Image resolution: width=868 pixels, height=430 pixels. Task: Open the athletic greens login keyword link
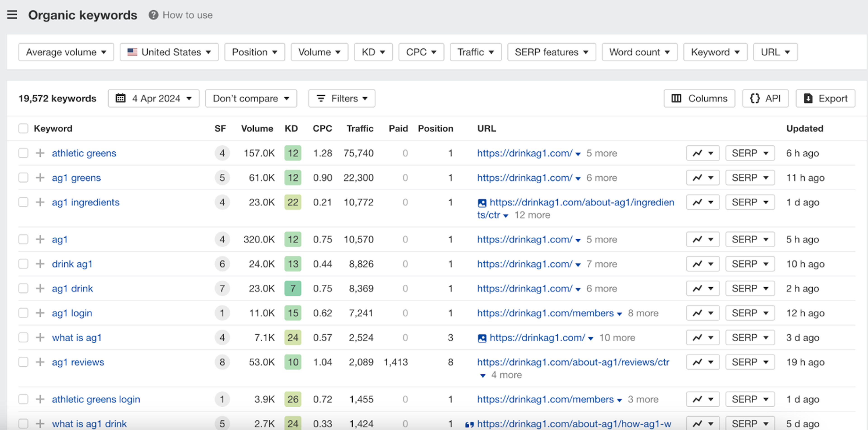(96, 399)
